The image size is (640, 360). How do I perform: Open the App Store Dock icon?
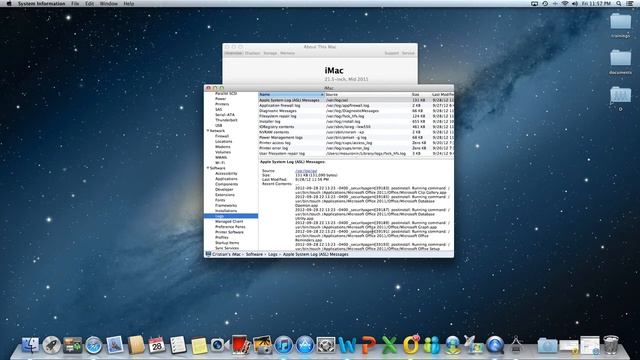coord(304,345)
